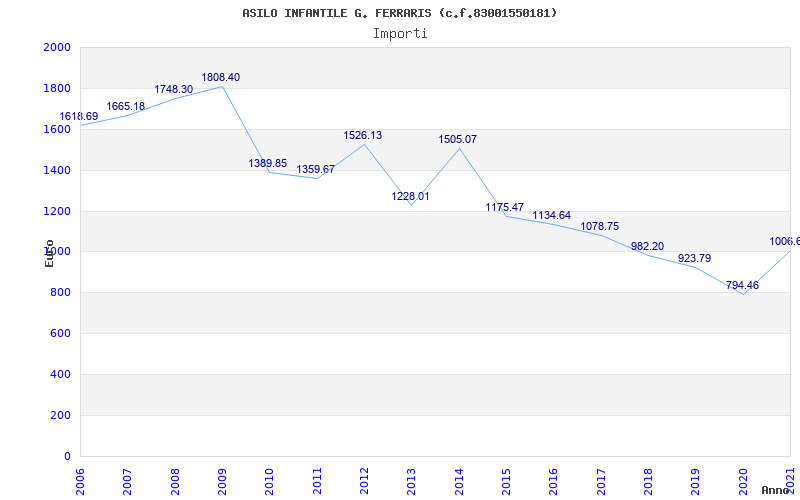Click year 2012 on x-axis
The image size is (800, 500).
[x=364, y=481]
